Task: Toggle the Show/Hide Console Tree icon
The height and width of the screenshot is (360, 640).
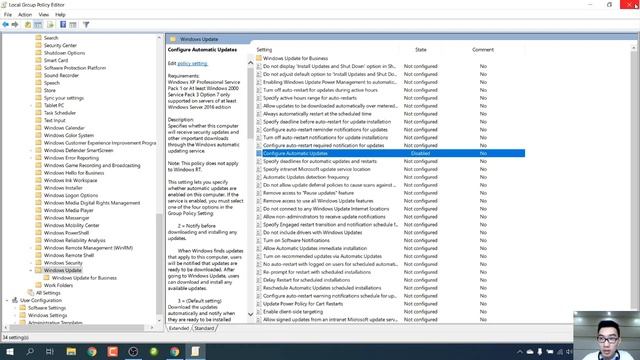Action: tap(38, 24)
